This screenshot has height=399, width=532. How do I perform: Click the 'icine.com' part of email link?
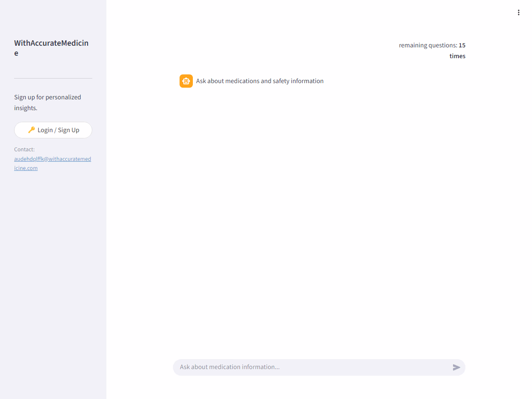click(26, 168)
